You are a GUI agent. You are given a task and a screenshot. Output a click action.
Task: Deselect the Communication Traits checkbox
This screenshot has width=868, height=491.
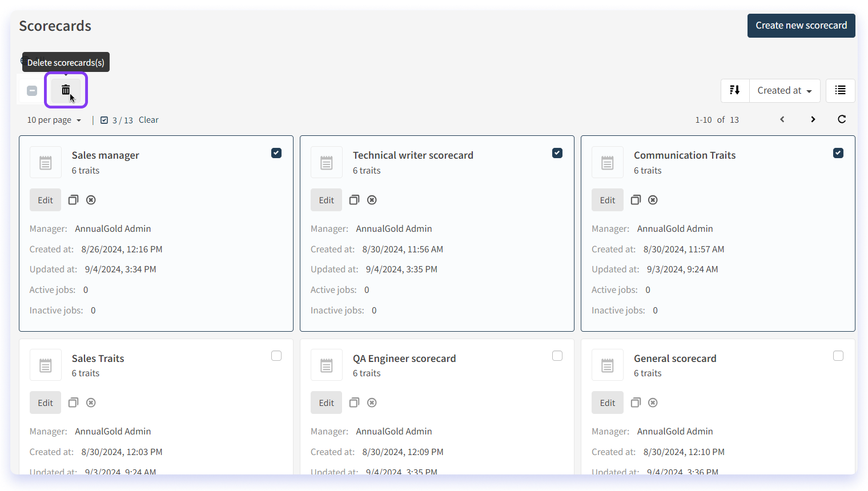(x=838, y=153)
